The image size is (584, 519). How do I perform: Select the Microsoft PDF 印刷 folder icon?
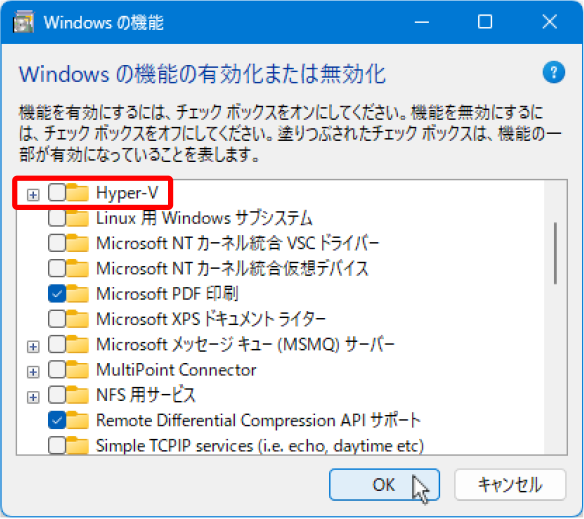(x=78, y=294)
